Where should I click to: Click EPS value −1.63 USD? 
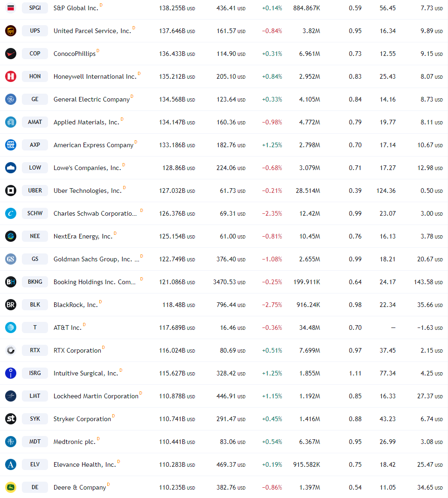430,328
